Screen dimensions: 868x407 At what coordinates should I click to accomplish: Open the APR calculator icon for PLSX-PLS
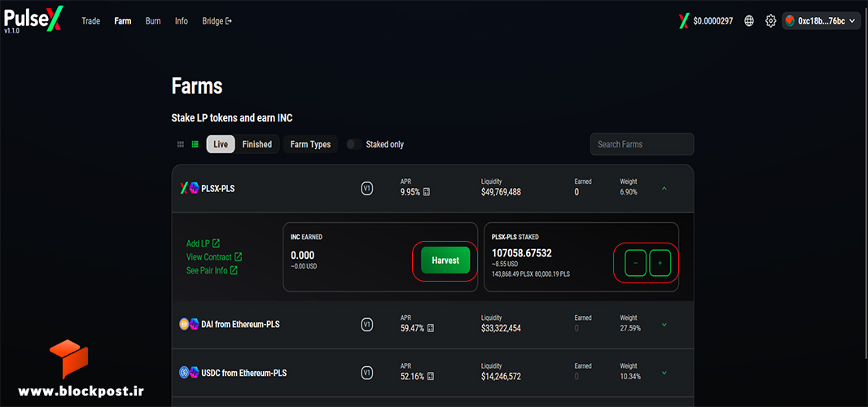[427, 192]
